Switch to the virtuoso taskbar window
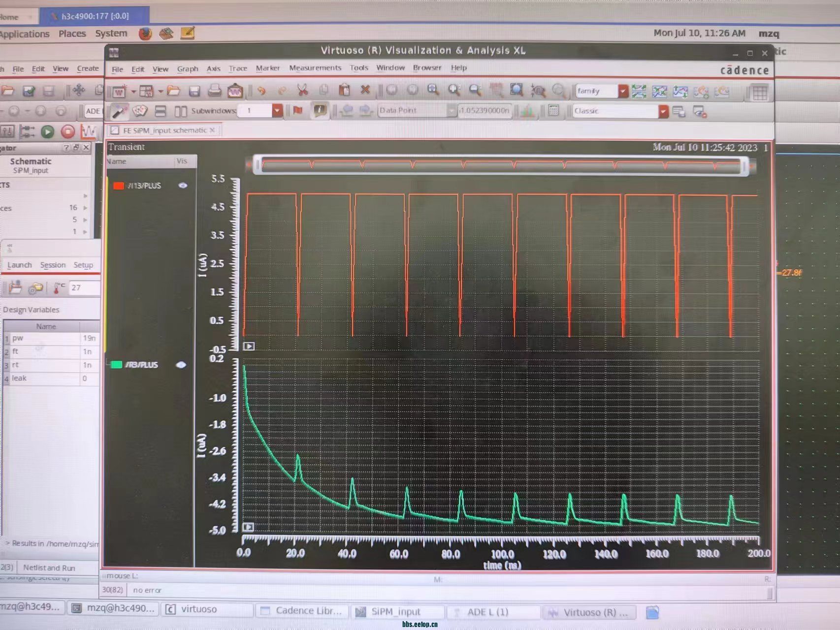This screenshot has width=840, height=630. (207, 609)
